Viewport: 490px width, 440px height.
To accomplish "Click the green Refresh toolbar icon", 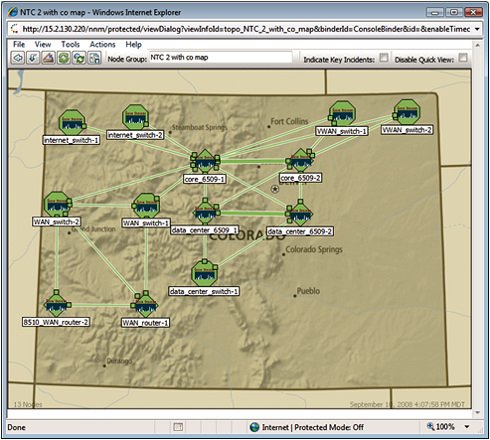I will (x=64, y=58).
